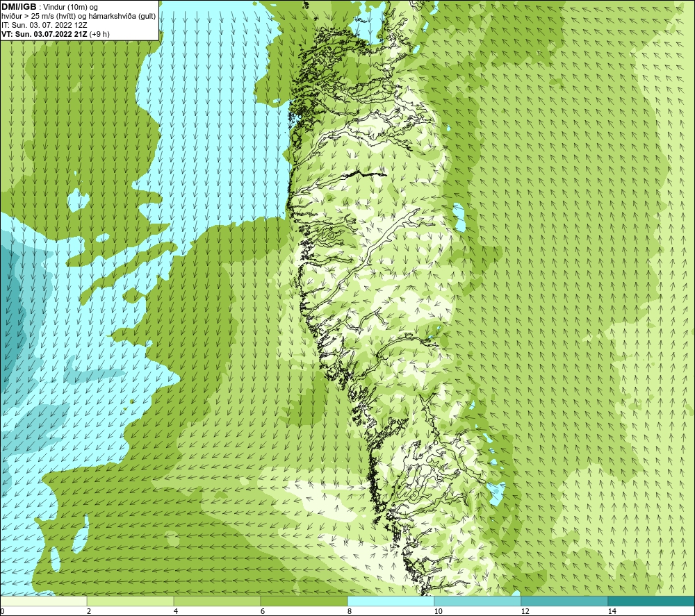
Task: Click the 4–6 green scale swatch
Action: 217,601
